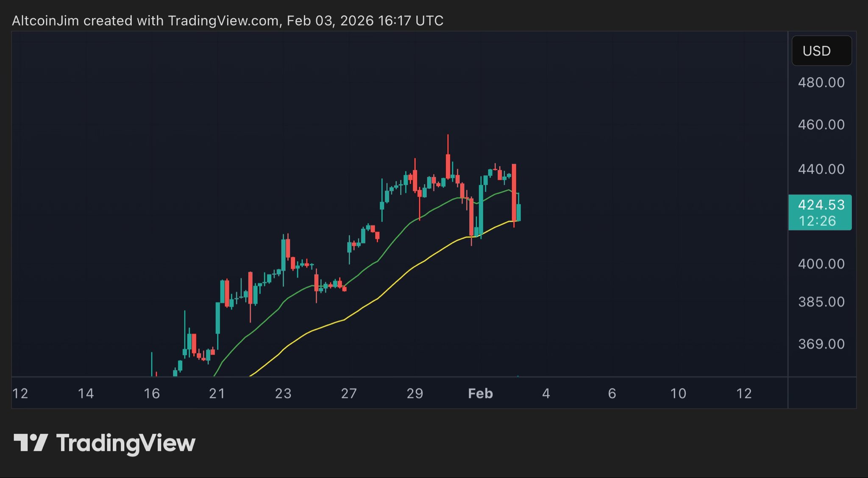Click the latest green candlestick
Image resolution: width=868 pixels, height=478 pixels.
click(519, 212)
